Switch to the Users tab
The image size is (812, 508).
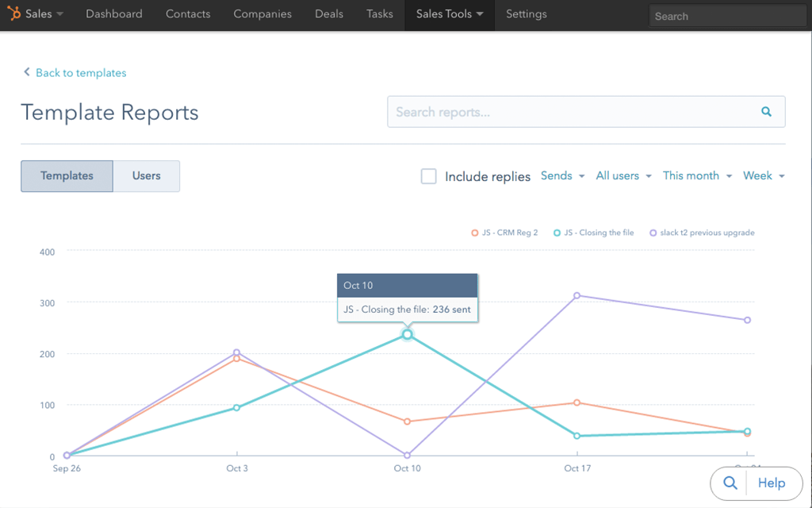146,175
